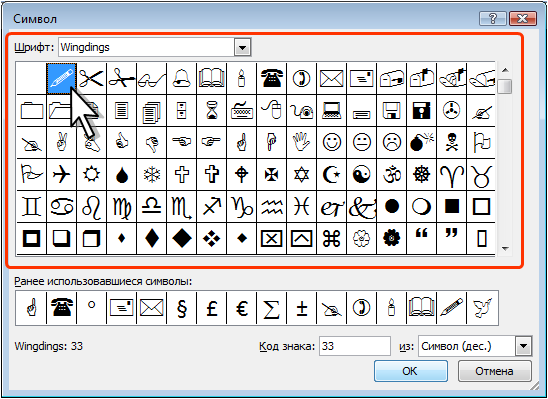The width and height of the screenshot is (548, 399).
Task: Select the black rosette flower symbol
Action: click(x=391, y=238)
